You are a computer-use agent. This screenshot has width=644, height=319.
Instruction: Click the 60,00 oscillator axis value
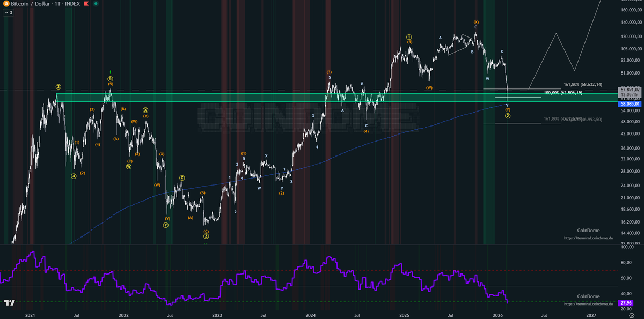[x=627, y=278]
